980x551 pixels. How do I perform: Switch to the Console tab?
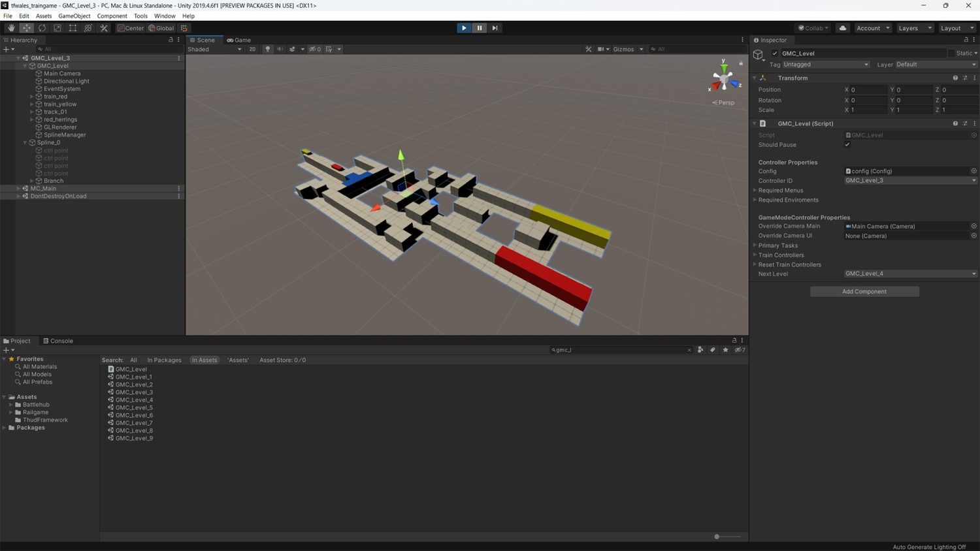coord(58,341)
